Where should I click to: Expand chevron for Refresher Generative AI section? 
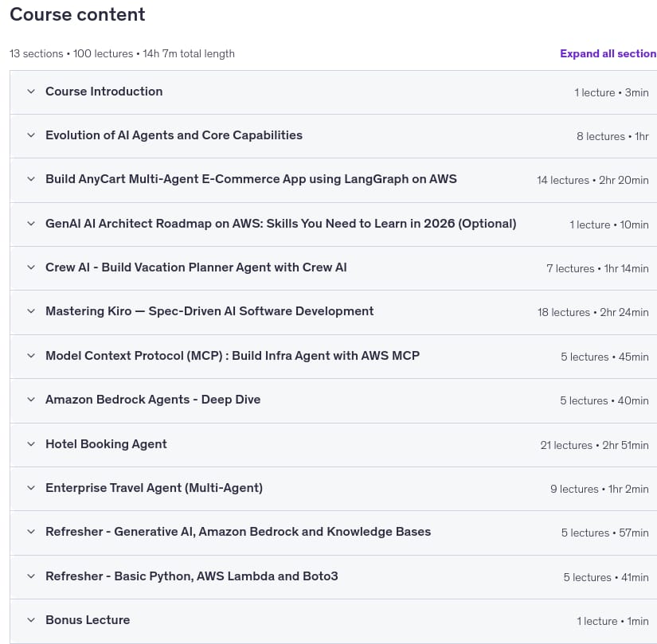pos(31,532)
